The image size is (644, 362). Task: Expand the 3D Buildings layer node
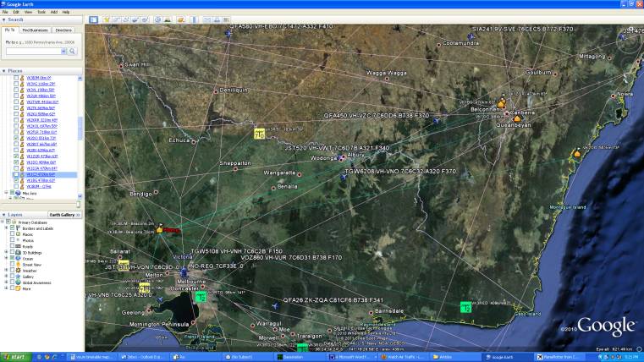(x=6, y=252)
